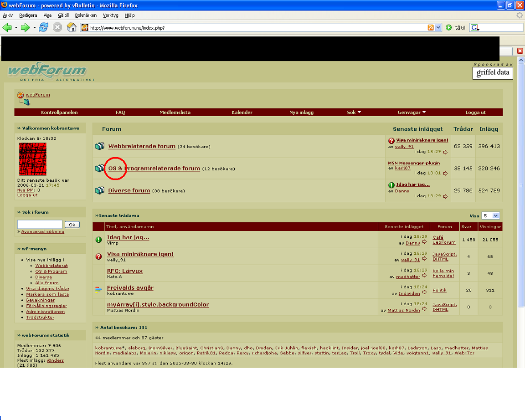525x420 pixels.
Task: Click Ok search button
Action: coord(72,225)
